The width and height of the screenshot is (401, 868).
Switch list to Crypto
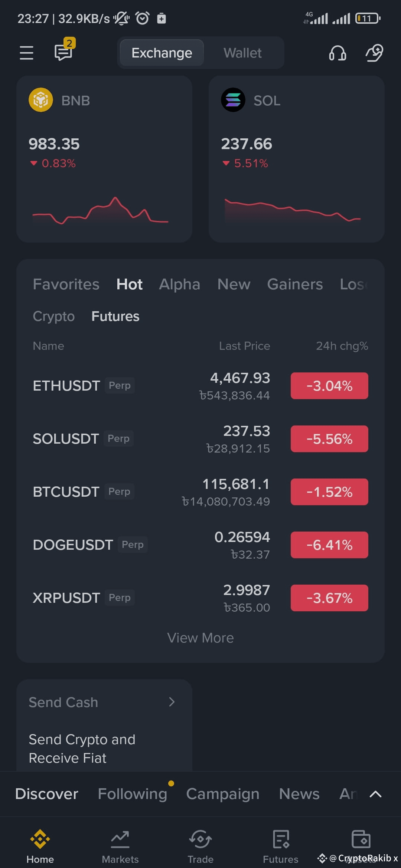click(54, 316)
